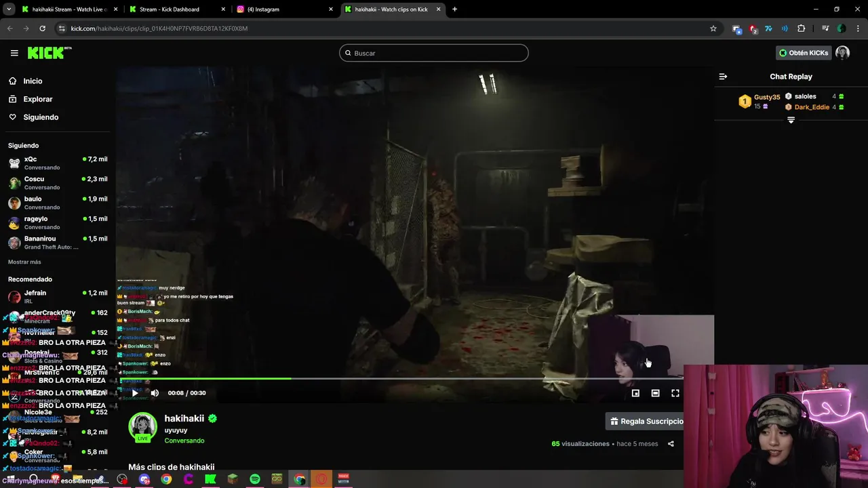Go back in browser history

[9, 28]
